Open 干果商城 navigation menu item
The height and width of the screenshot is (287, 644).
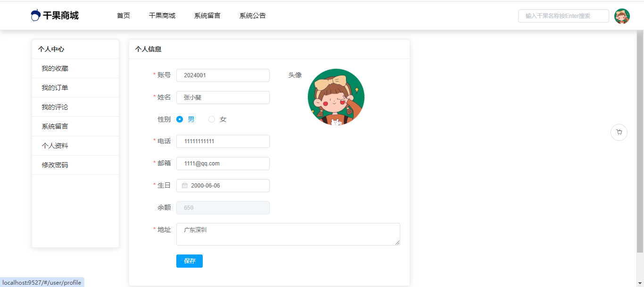tap(162, 16)
